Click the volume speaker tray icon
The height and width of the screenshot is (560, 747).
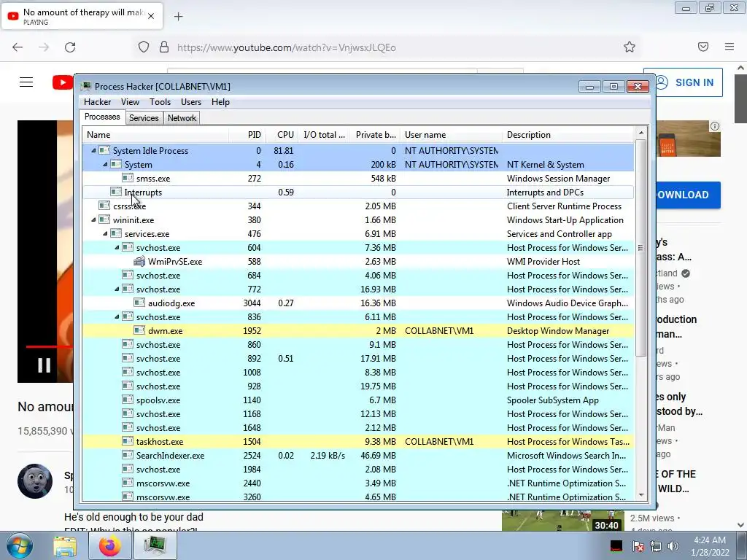(673, 546)
